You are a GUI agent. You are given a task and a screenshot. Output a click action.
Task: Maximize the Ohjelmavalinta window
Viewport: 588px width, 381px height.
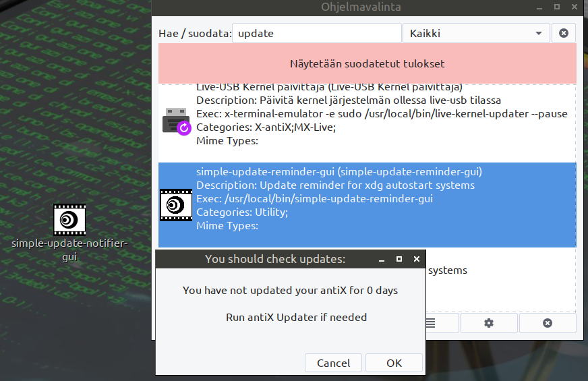557,7
